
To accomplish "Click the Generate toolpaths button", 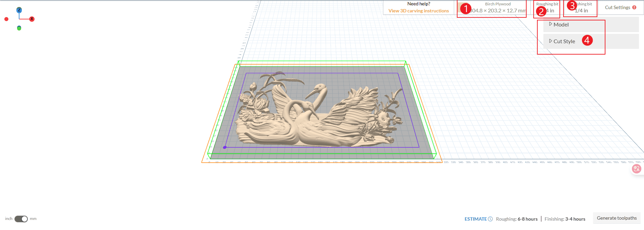I will (x=616, y=218).
